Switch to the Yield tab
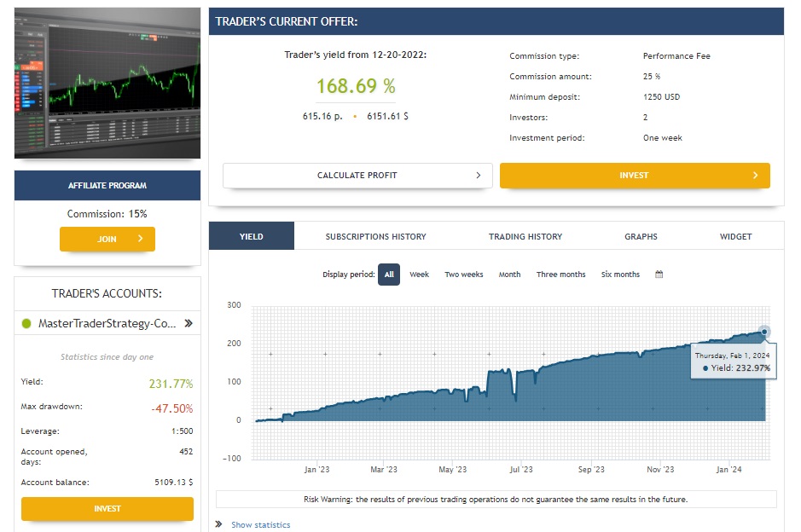This screenshot has width=801, height=532. pyautogui.click(x=251, y=236)
